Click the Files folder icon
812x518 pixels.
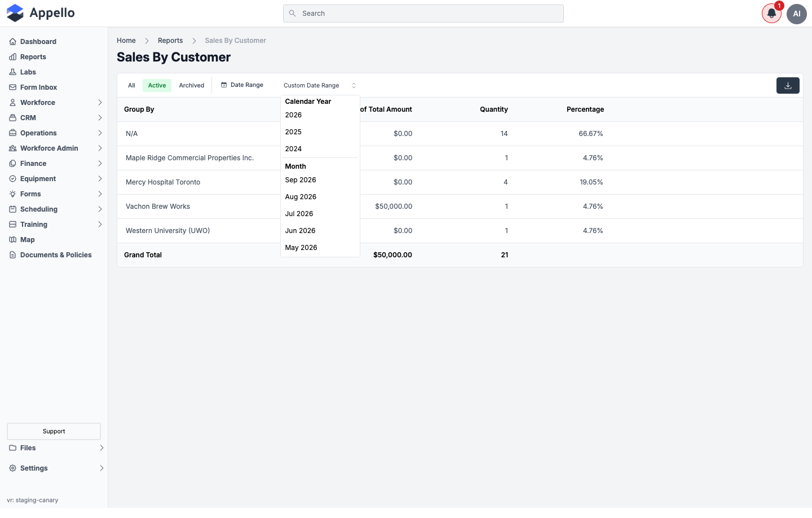click(12, 448)
